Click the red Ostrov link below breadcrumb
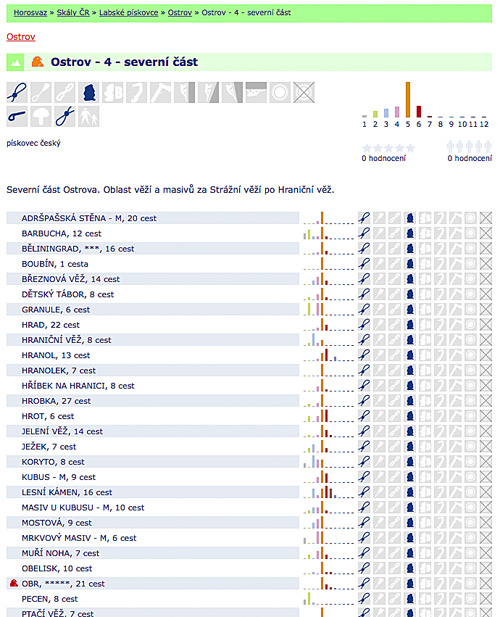 [x=21, y=37]
